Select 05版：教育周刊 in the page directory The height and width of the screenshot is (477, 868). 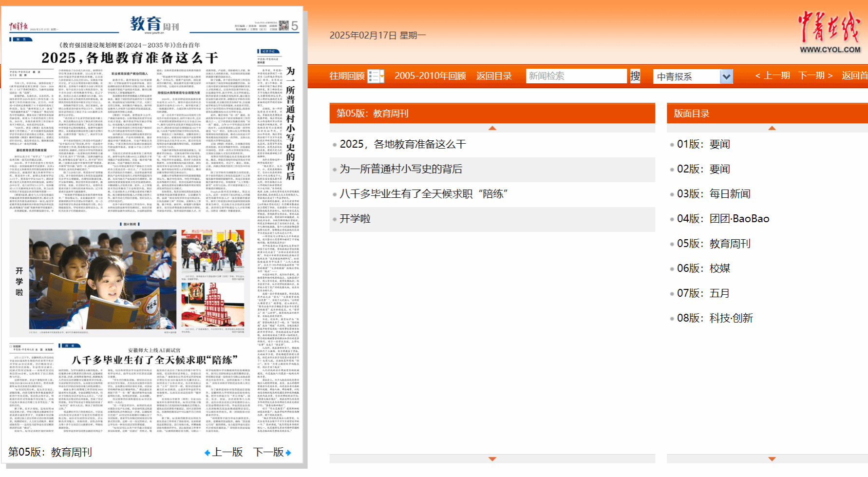[714, 244]
